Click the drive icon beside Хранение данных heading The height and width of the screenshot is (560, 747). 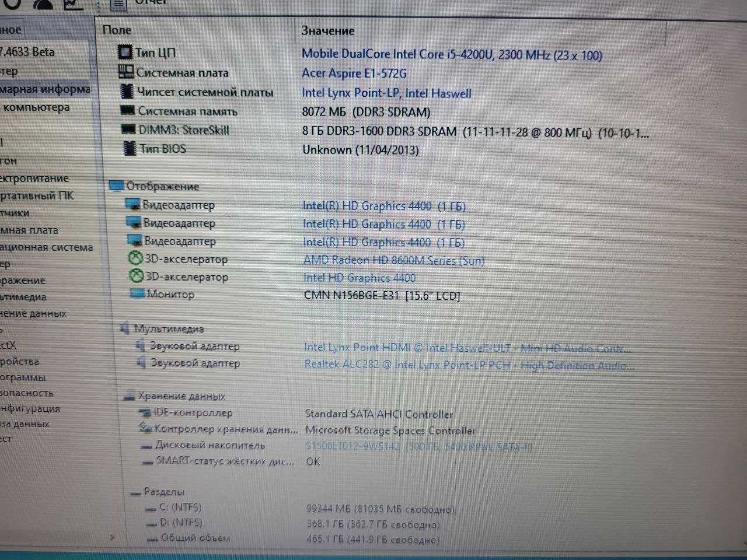[x=129, y=396]
